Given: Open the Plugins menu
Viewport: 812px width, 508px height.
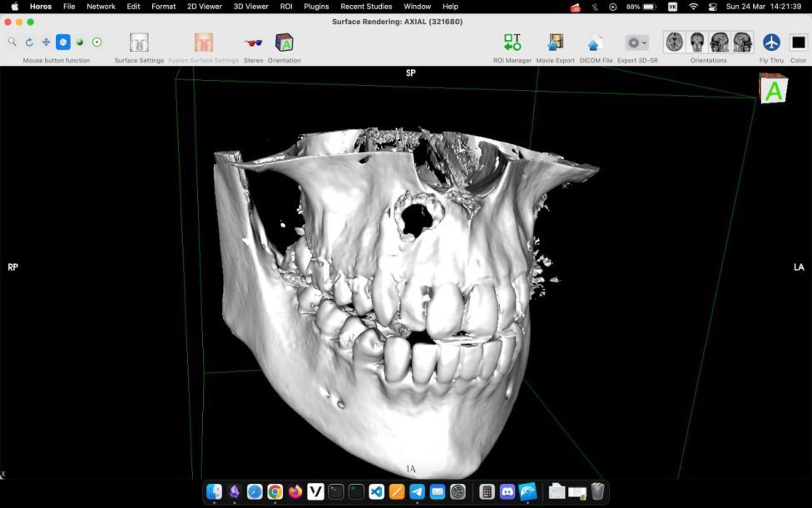Looking at the screenshot, I should (x=316, y=7).
